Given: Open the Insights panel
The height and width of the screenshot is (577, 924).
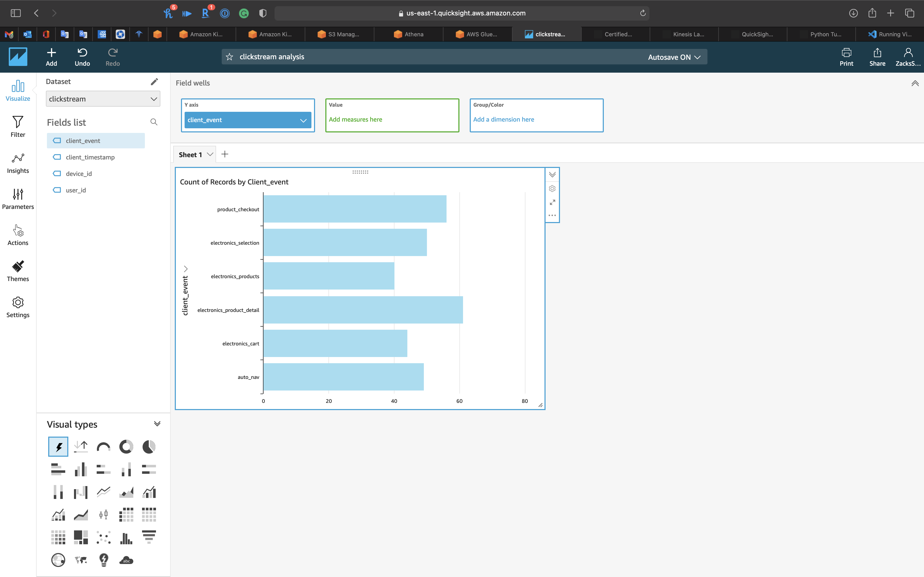Looking at the screenshot, I should coord(18,163).
